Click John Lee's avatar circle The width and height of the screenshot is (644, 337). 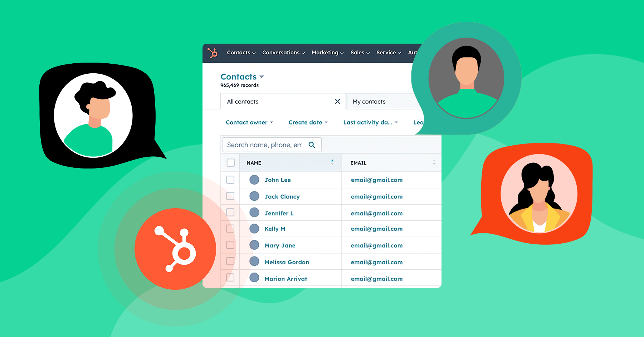click(x=254, y=180)
